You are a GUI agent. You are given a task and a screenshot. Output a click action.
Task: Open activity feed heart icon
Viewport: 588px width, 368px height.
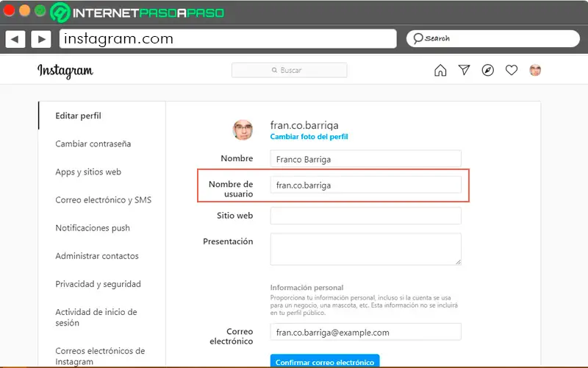tap(511, 70)
